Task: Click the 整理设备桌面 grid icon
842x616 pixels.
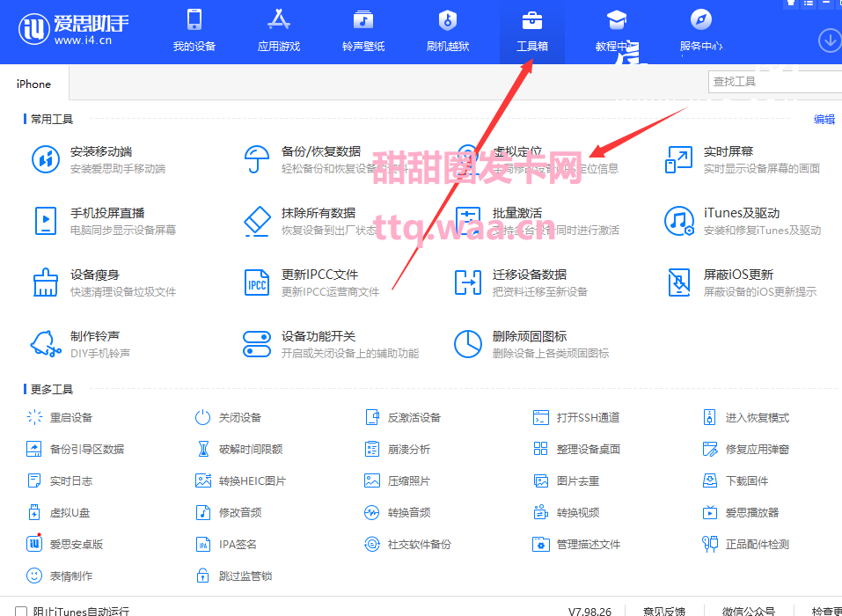Action: (x=541, y=449)
